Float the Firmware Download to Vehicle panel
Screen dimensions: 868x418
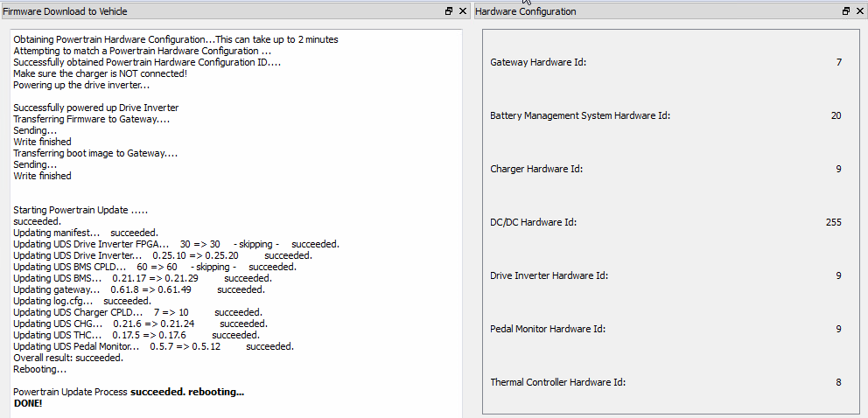pyautogui.click(x=449, y=11)
